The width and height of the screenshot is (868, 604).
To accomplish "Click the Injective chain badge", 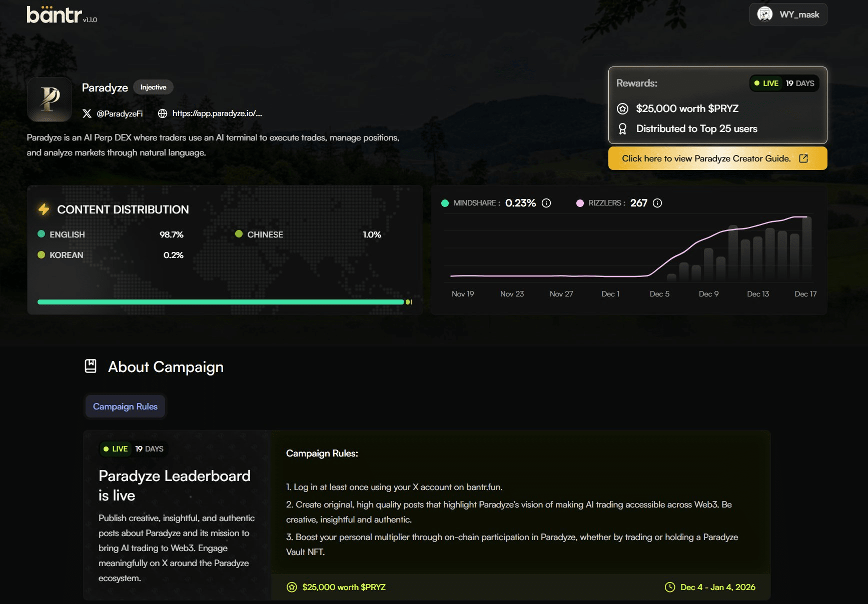I will 153,87.
